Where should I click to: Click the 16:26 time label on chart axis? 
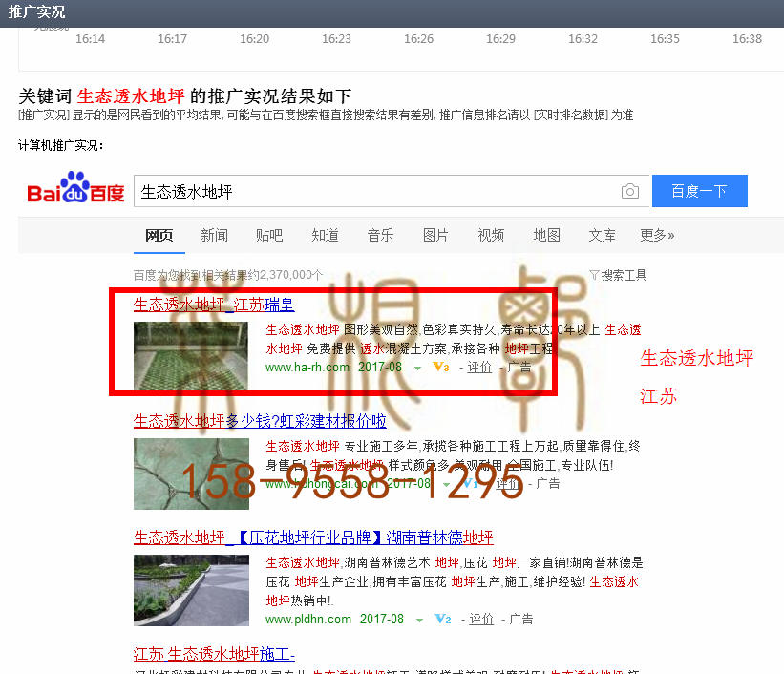point(419,39)
